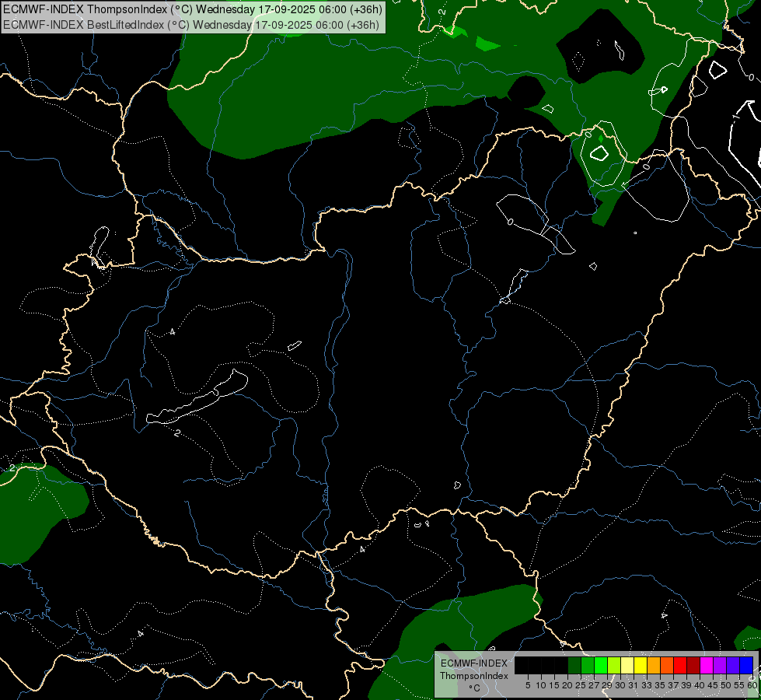Click the legend scale value 50
Viewport: 761px width, 700px height.
click(726, 685)
